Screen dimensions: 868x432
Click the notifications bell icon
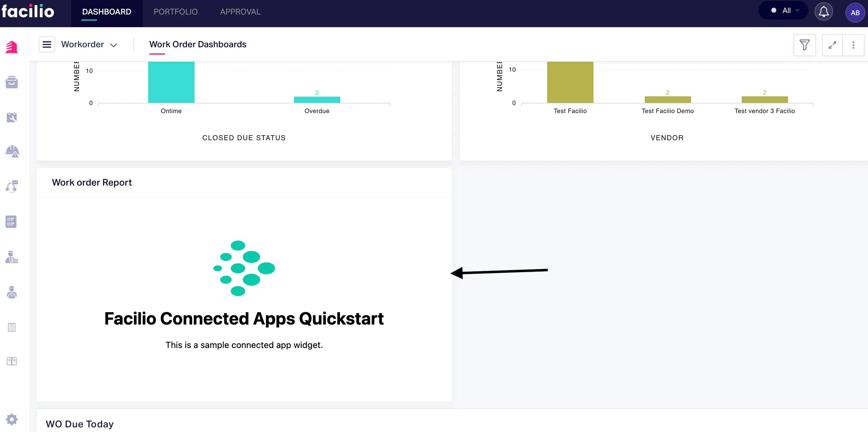coord(824,12)
